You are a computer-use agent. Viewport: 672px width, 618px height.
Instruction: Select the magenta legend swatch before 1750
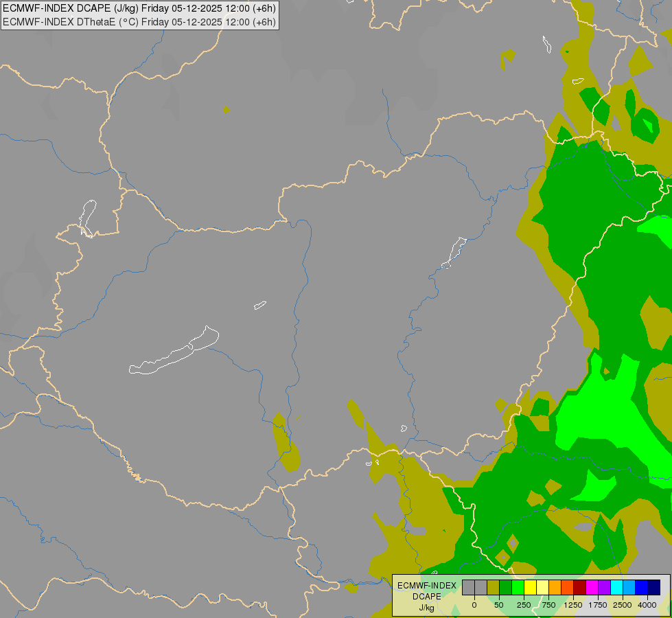[592, 587]
